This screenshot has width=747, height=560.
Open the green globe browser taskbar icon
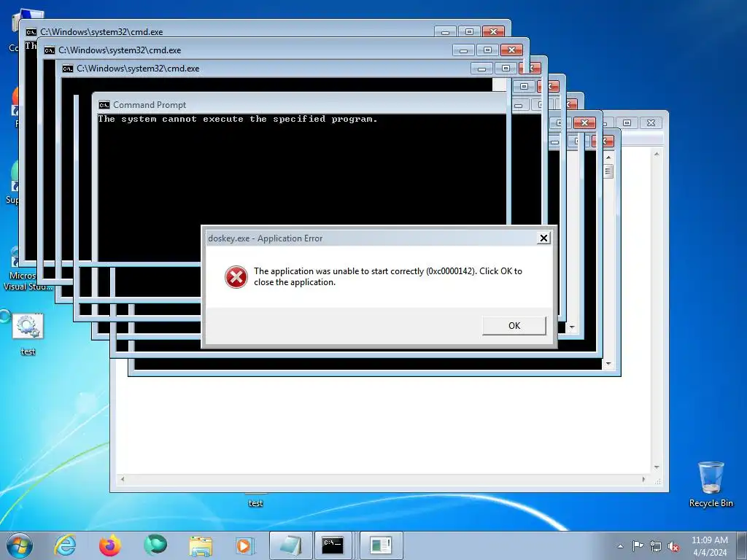pos(155,545)
